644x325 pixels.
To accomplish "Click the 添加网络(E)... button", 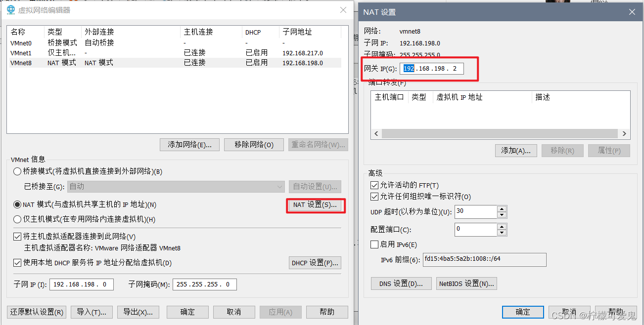I will [x=190, y=145].
